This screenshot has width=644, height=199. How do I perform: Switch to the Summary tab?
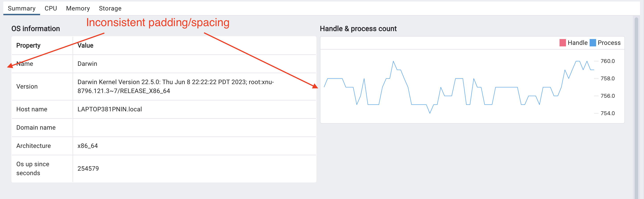[21, 8]
